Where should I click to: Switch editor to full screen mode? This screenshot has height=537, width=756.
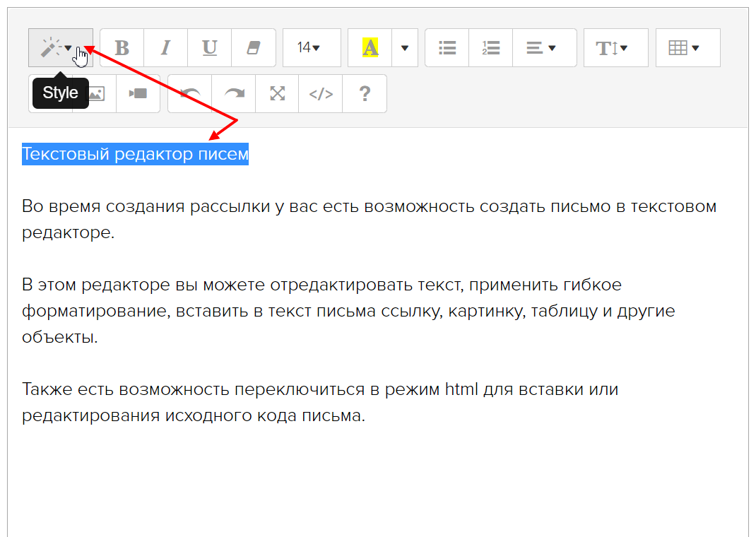point(278,93)
